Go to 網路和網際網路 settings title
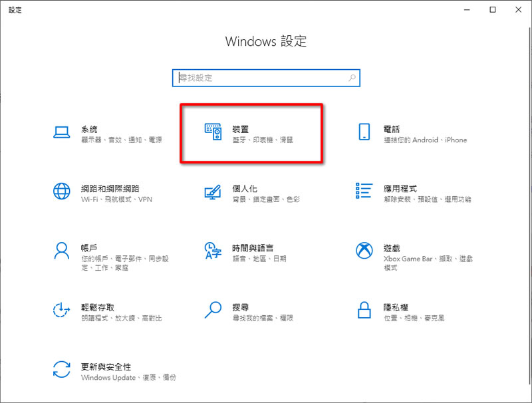Viewport: 532px width, 403px height. pyautogui.click(x=110, y=189)
